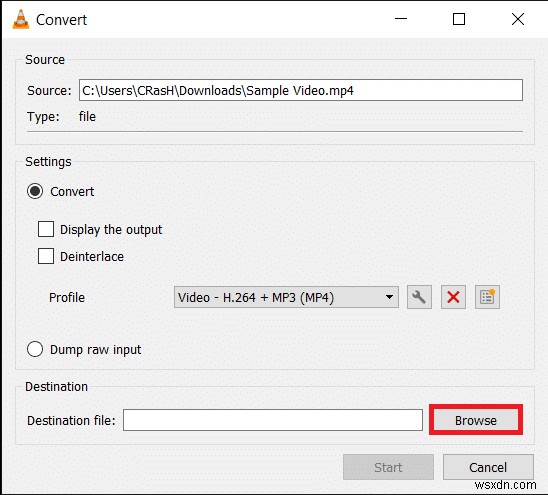Image resolution: width=548 pixels, height=495 pixels.
Task: Delete selected profile with red X
Action: pyautogui.click(x=453, y=297)
